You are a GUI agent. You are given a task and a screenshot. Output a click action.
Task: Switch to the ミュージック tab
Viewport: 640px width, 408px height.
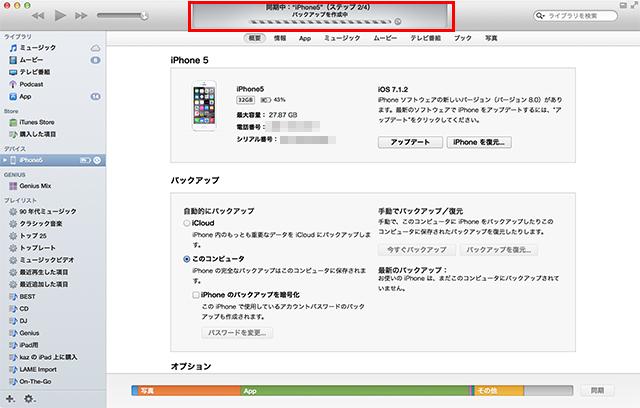[342, 38]
